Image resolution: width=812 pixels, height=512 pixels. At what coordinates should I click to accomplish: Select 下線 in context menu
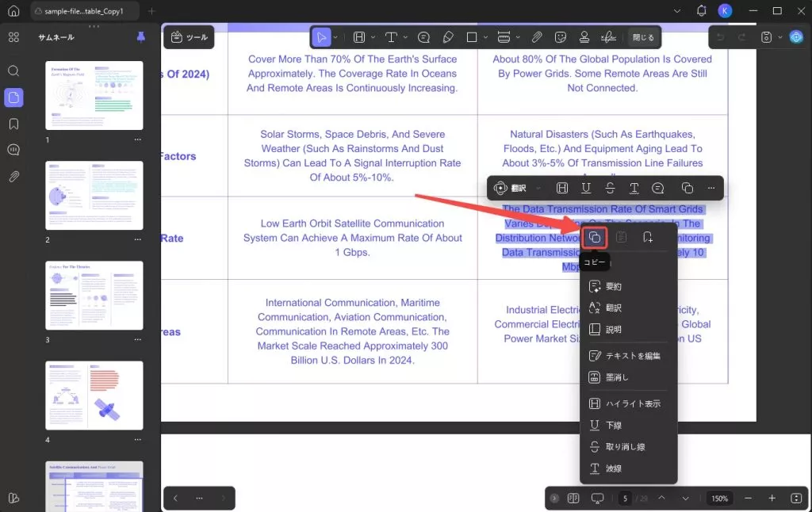click(628, 425)
